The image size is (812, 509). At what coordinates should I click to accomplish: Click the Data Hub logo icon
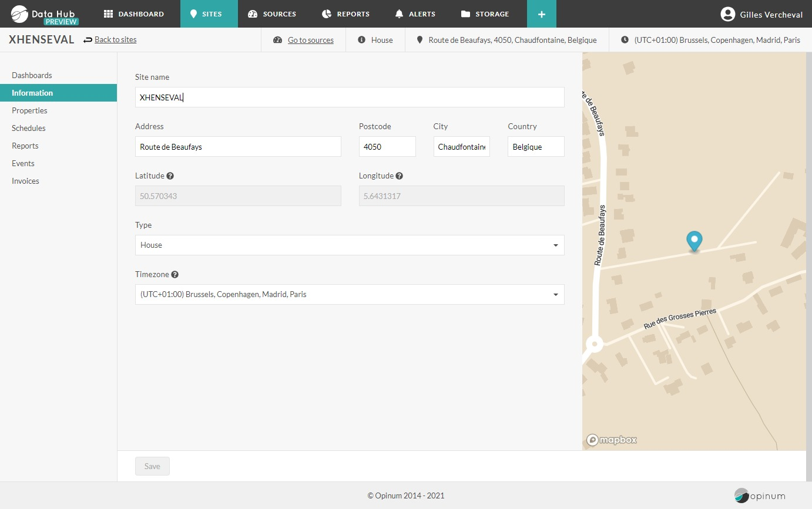pyautogui.click(x=20, y=14)
